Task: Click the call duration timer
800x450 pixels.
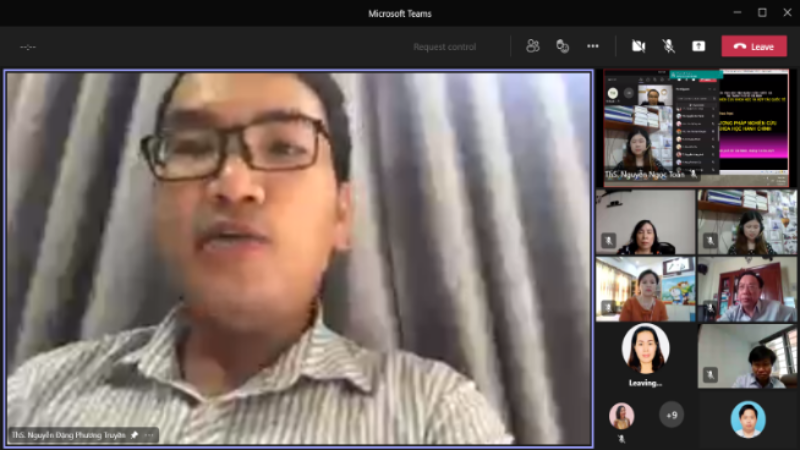Action: click(x=28, y=47)
